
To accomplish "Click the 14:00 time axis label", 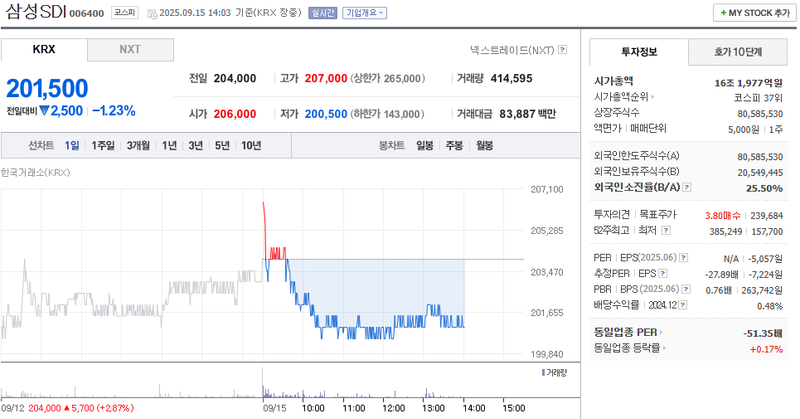I will click(474, 408).
